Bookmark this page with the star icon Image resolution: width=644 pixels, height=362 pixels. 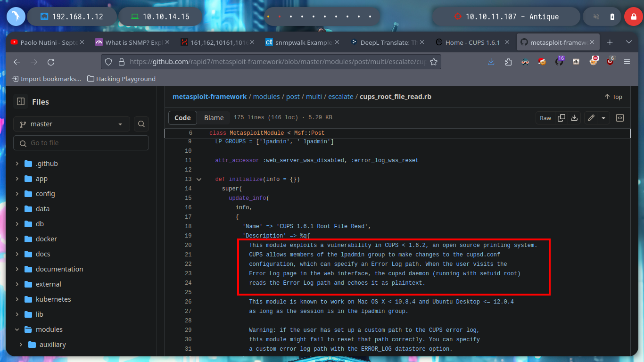[x=434, y=62]
